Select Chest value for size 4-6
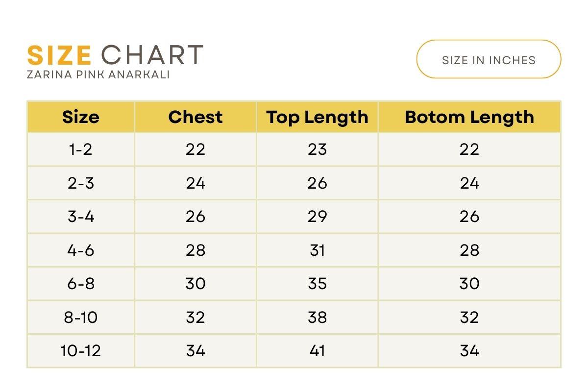Screen dimensions: 588x392 click(x=195, y=250)
